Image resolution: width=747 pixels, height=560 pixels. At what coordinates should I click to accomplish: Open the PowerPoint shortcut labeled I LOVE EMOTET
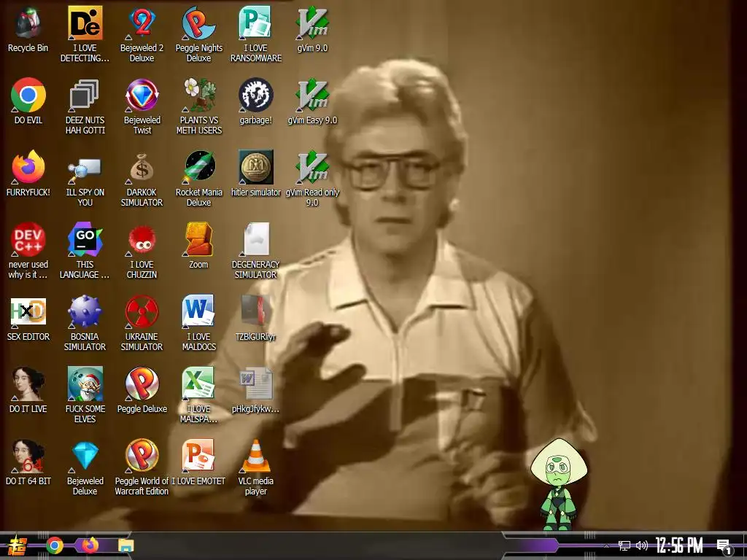coord(198,456)
